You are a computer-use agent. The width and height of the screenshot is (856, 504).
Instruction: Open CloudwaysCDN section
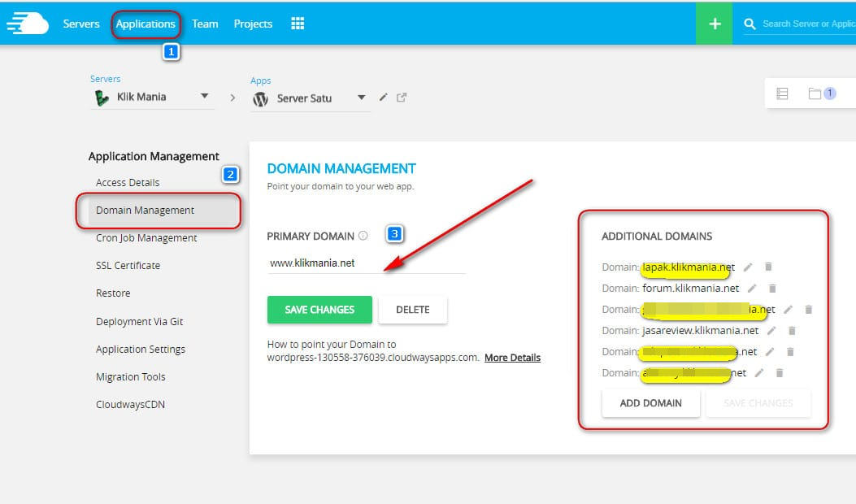click(x=130, y=405)
